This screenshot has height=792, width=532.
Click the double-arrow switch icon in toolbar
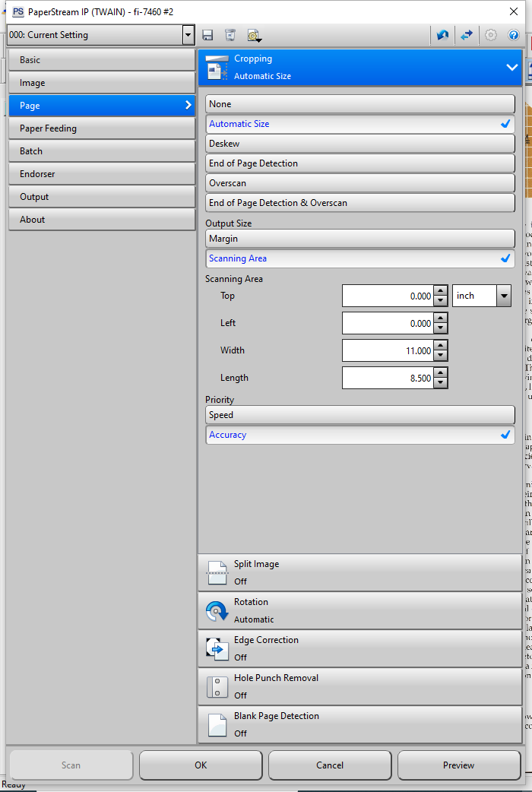[x=467, y=35]
